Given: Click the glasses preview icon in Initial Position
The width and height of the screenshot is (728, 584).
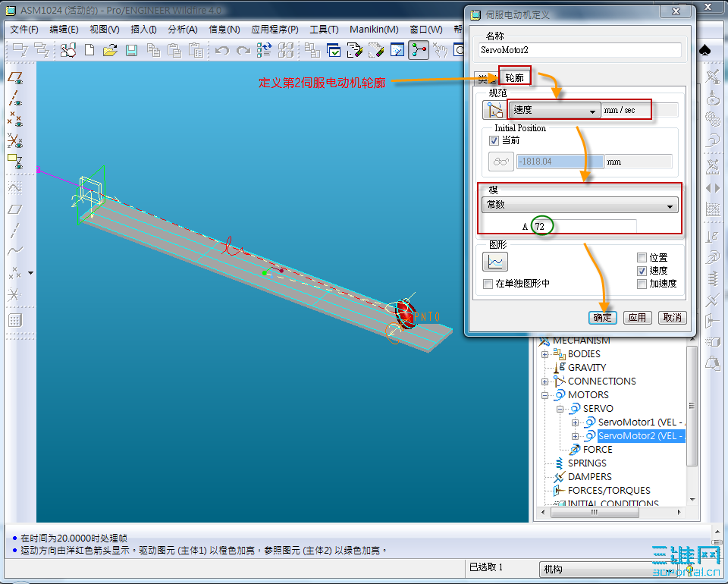Looking at the screenshot, I should pyautogui.click(x=501, y=162).
